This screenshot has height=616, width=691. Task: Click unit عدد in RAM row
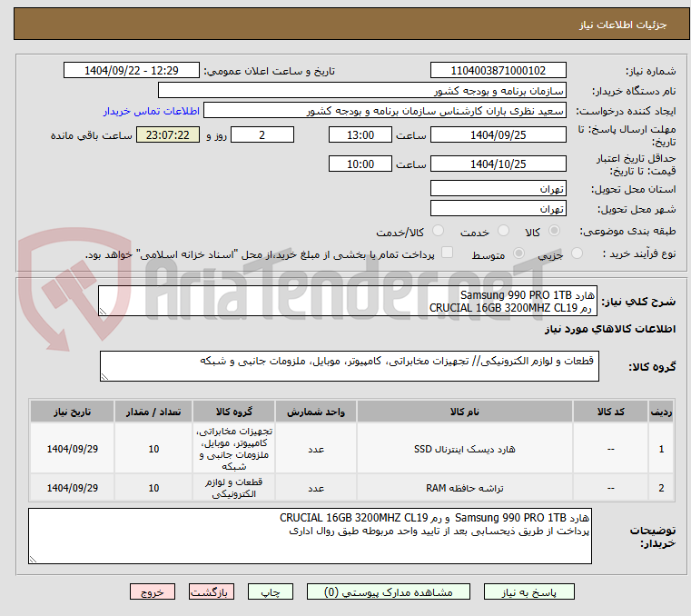click(315, 488)
